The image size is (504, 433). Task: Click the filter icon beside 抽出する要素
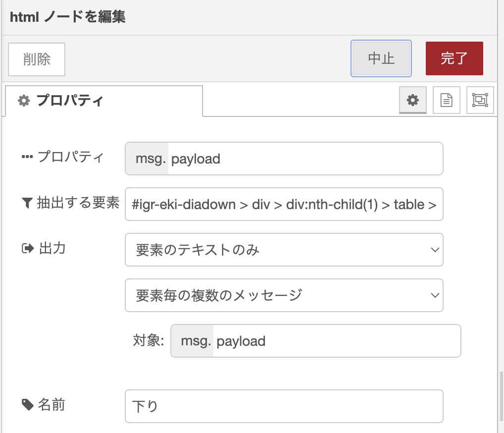click(x=27, y=203)
